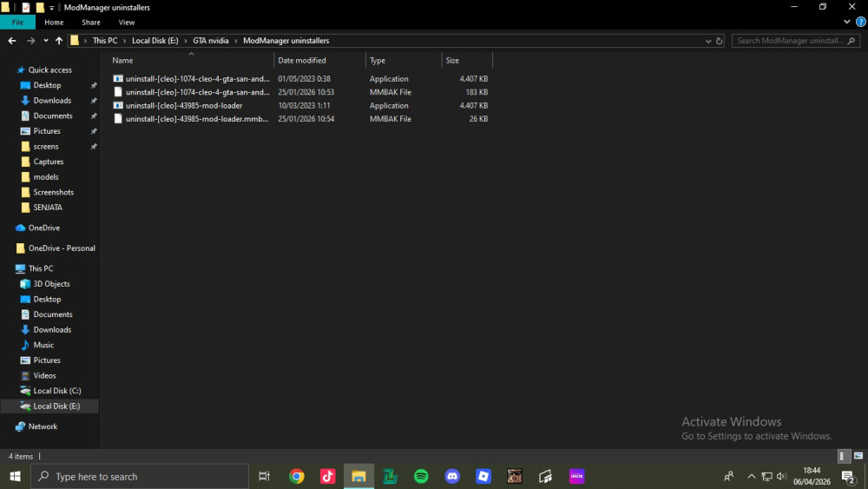Click 'This PC' in the address bar
868x489 pixels.
[105, 41]
